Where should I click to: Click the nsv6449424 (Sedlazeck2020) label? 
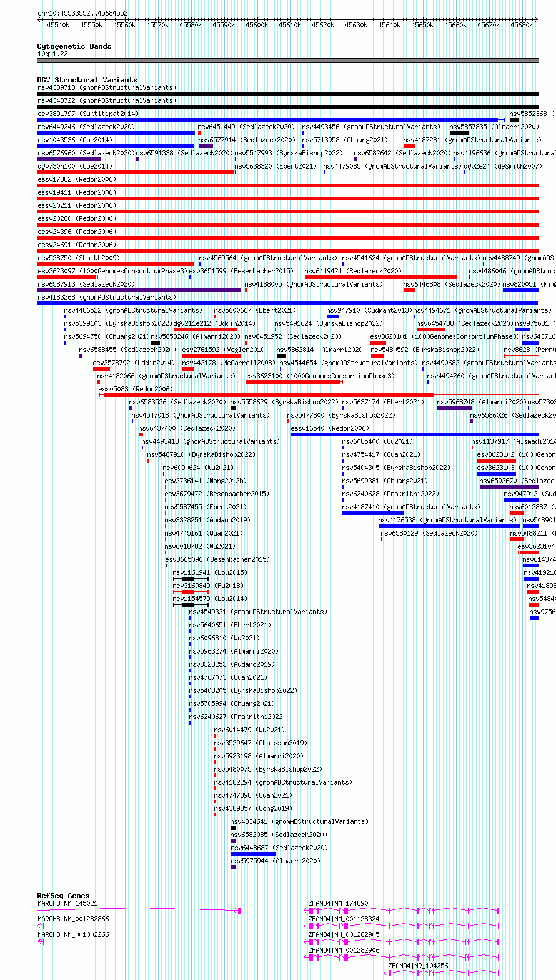click(x=353, y=271)
